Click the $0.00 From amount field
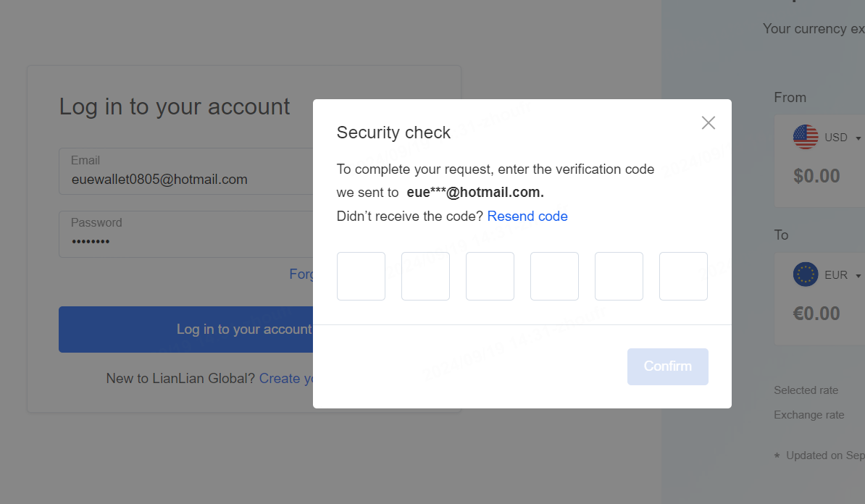 tap(816, 176)
